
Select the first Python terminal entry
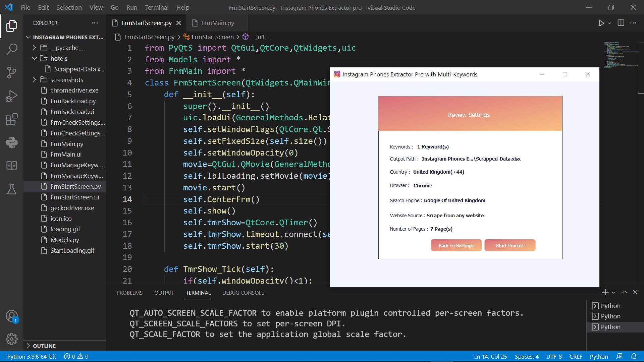[x=615, y=306]
